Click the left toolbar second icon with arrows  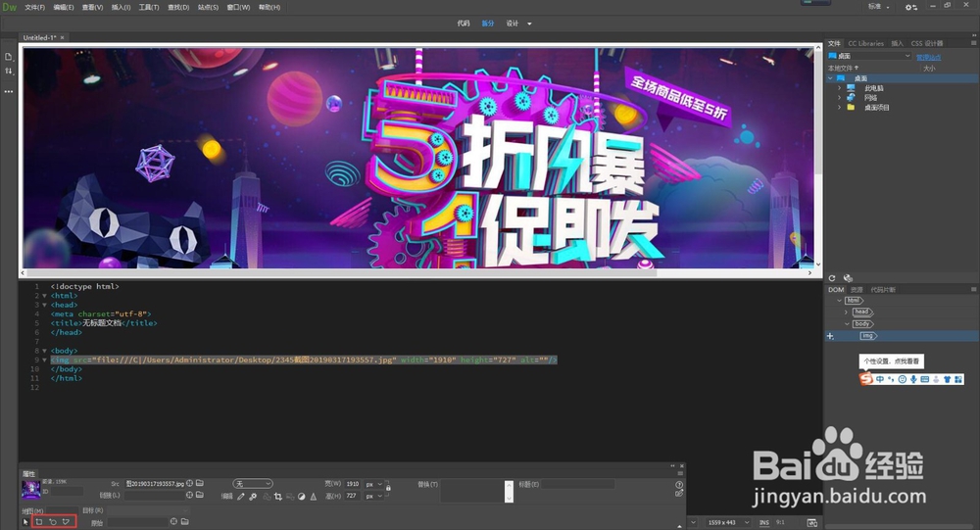tap(9, 71)
